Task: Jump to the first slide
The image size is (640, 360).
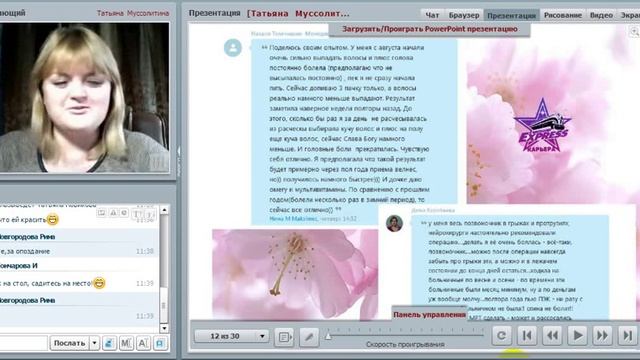Action: click(x=527, y=336)
